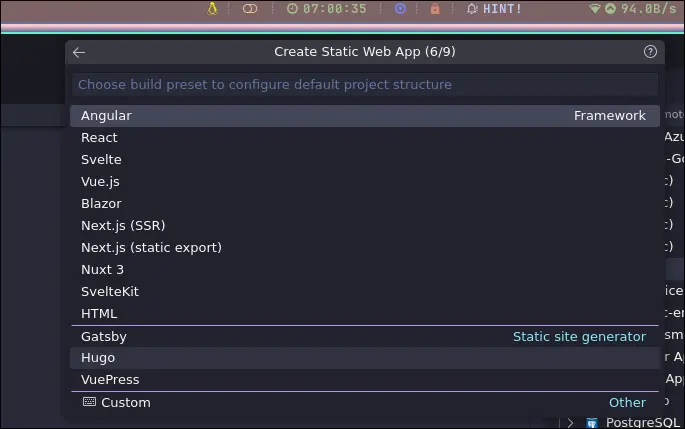Click the PostgreSQL elephant icon
The image size is (685, 429).
coord(592,423)
